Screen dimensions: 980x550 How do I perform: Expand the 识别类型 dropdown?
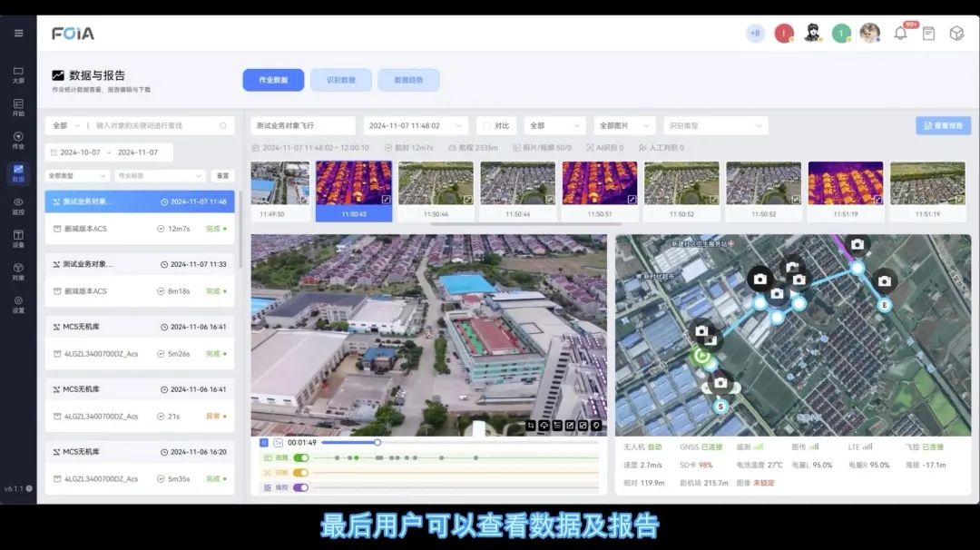coord(715,126)
